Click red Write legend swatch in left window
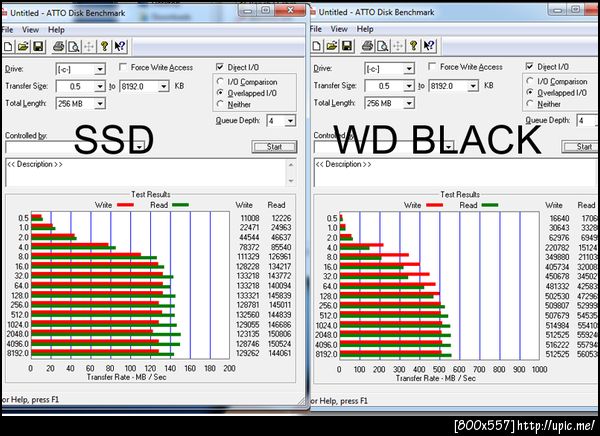The height and width of the screenshot is (436, 600). (x=125, y=205)
